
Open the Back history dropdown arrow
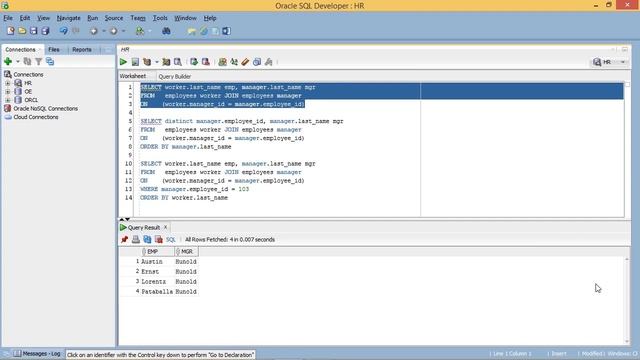pyautogui.click(x=104, y=31)
